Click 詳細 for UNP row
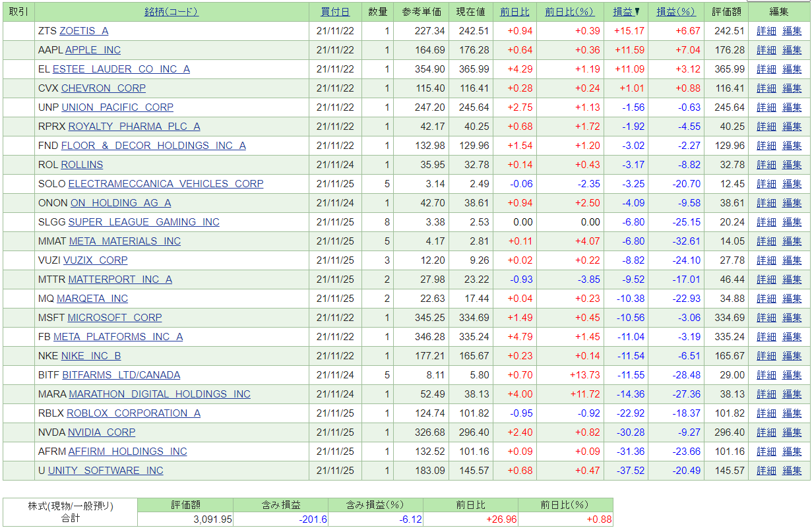 pyautogui.click(x=766, y=107)
